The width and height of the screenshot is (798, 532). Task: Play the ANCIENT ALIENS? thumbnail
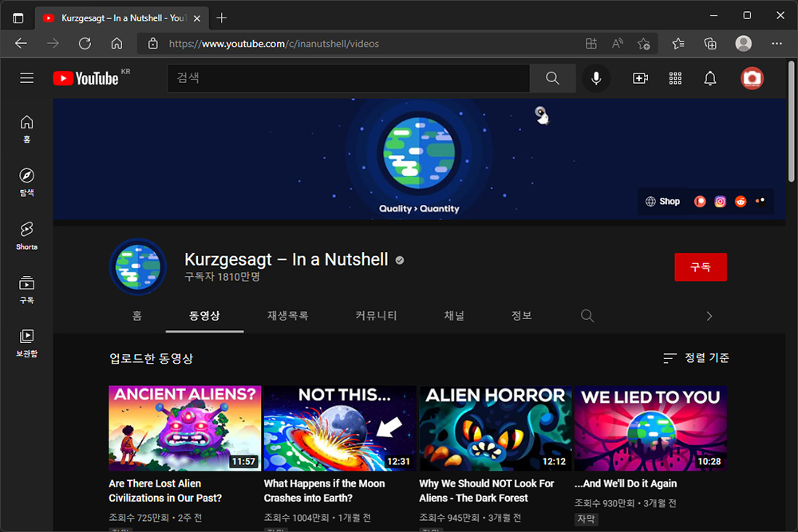click(185, 428)
